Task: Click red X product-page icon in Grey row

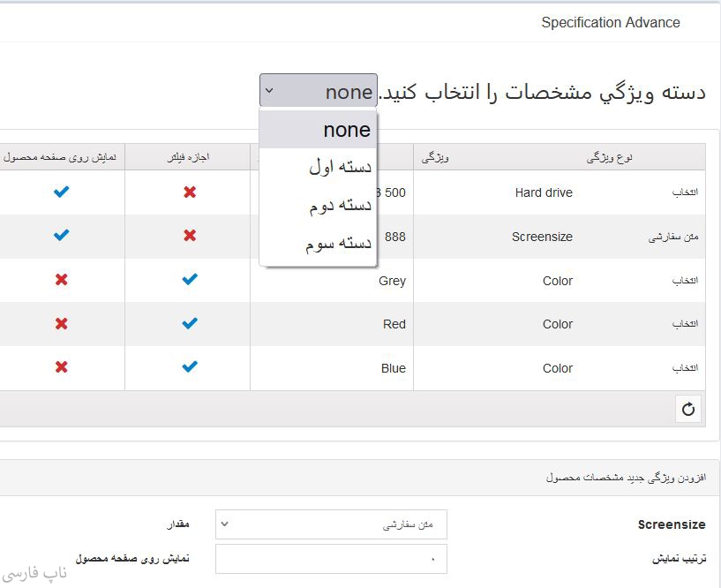Action: pos(61,280)
